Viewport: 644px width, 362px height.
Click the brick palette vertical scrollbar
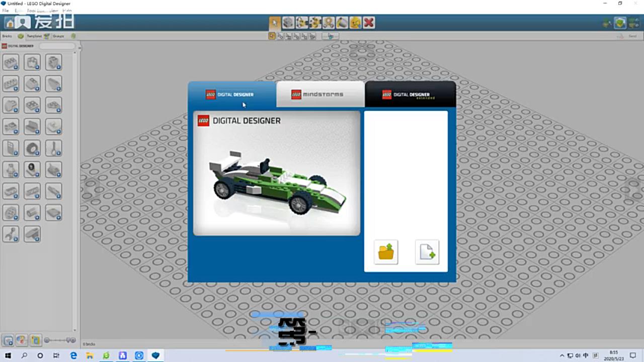point(75,191)
